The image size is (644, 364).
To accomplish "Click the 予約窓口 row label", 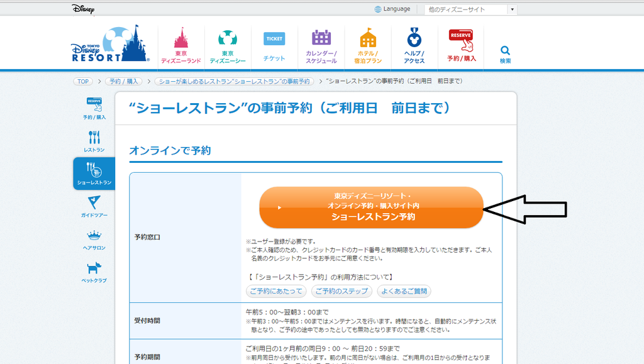I will (x=147, y=237).
